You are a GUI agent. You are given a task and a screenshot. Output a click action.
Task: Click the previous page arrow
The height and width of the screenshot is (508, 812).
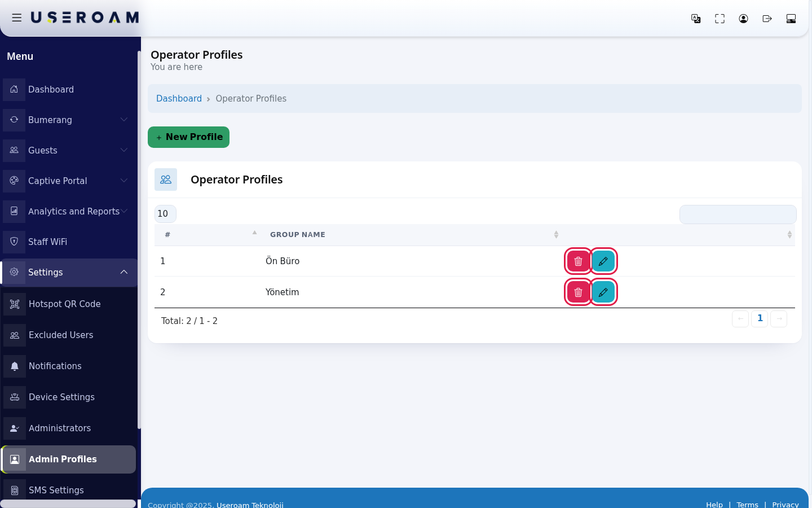(x=740, y=319)
